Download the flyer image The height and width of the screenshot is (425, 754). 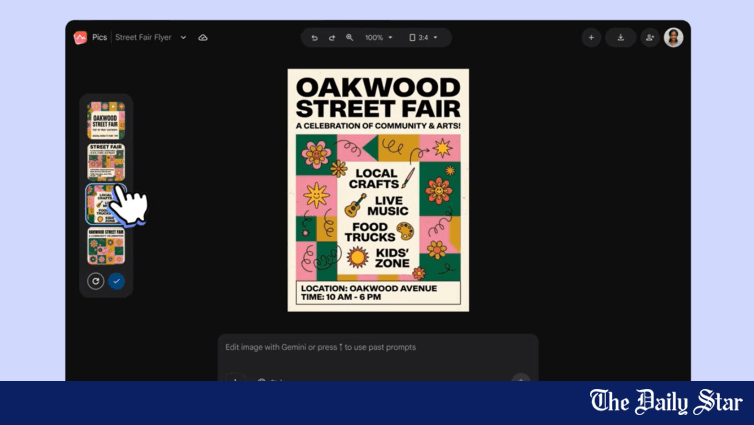point(621,38)
